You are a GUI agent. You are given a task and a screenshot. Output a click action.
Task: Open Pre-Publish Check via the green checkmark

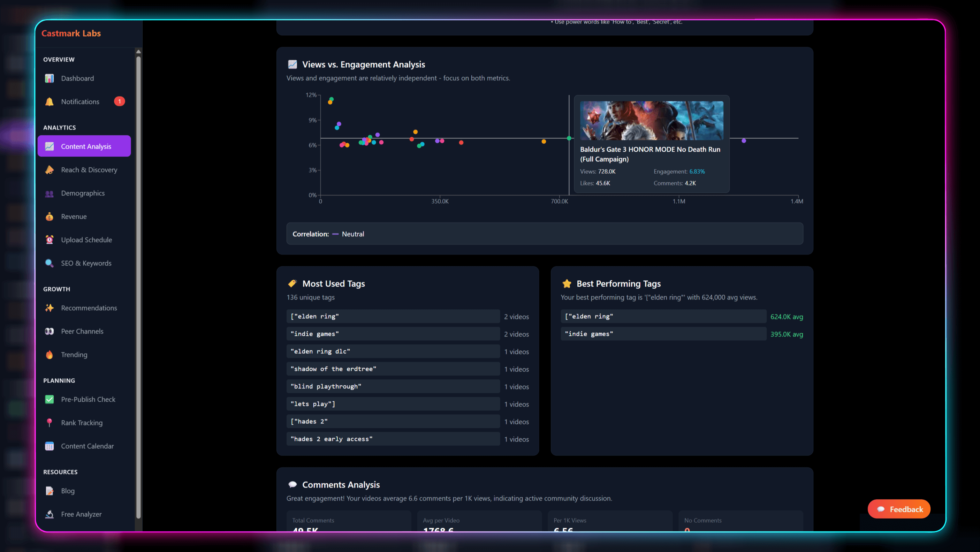coord(50,400)
